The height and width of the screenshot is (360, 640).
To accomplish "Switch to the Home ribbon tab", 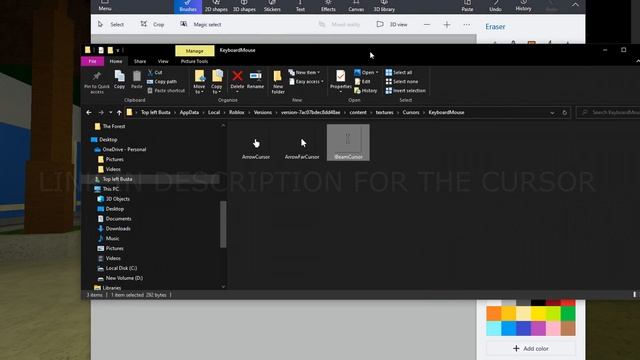I will pyautogui.click(x=116, y=61).
